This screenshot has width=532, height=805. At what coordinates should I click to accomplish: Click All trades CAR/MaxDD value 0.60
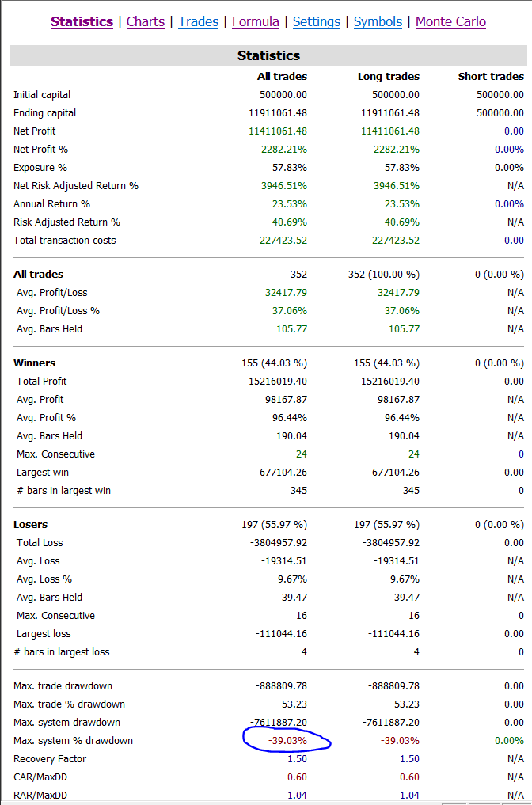[x=297, y=777]
